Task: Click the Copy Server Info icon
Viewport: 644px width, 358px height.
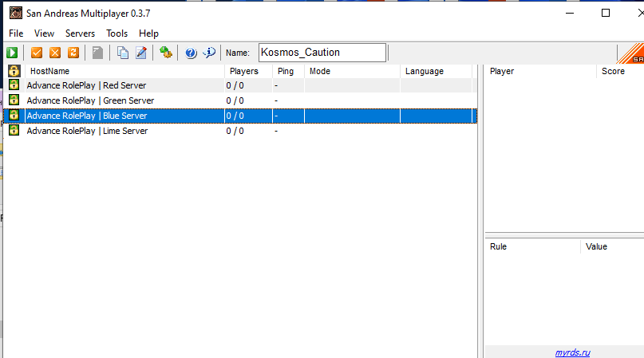Action: pyautogui.click(x=122, y=53)
